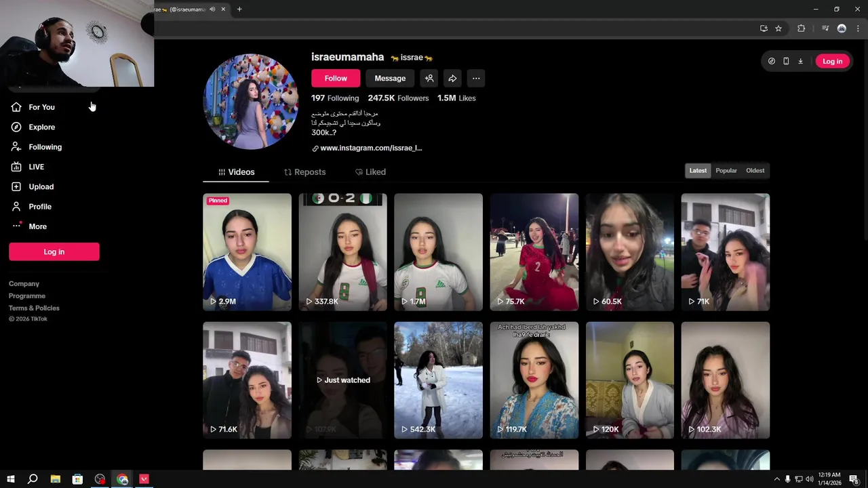The height and width of the screenshot is (488, 868).
Task: Click the download app icon near Log in
Action: (800, 61)
